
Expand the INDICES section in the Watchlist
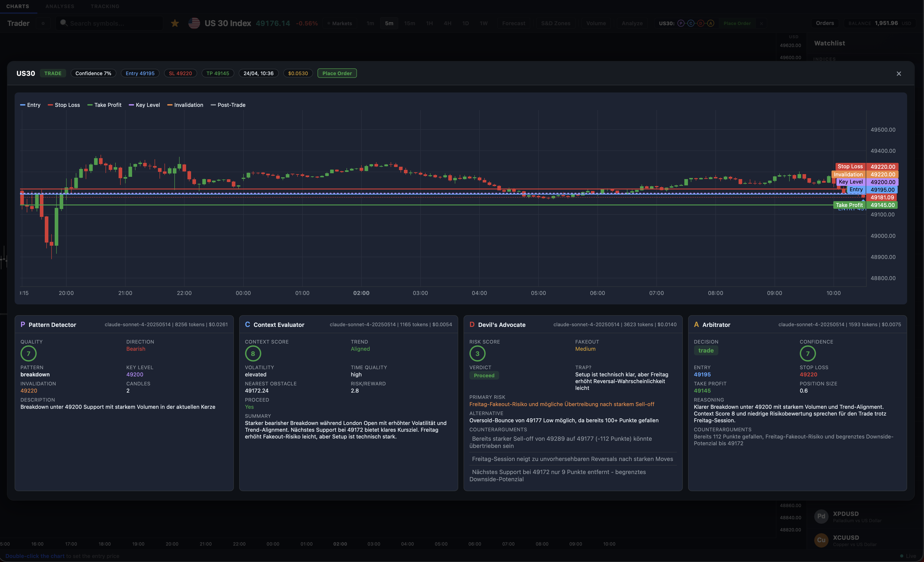click(825, 59)
